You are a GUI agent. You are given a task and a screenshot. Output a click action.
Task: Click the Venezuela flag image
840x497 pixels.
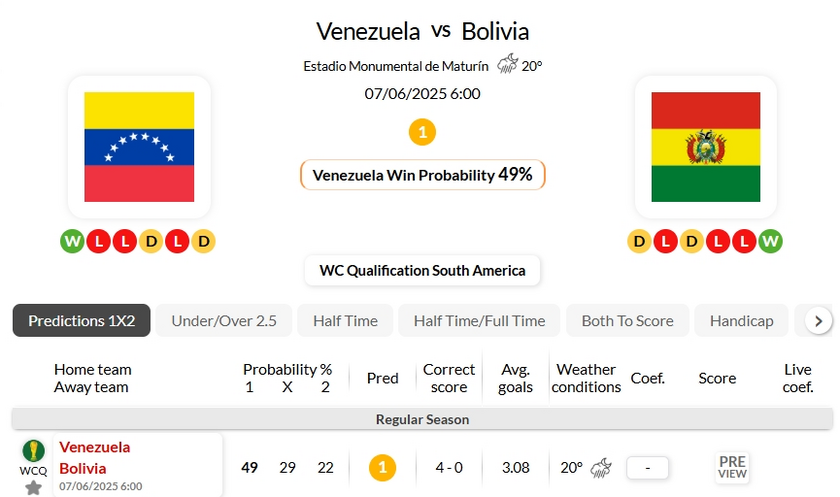pyautogui.click(x=139, y=147)
